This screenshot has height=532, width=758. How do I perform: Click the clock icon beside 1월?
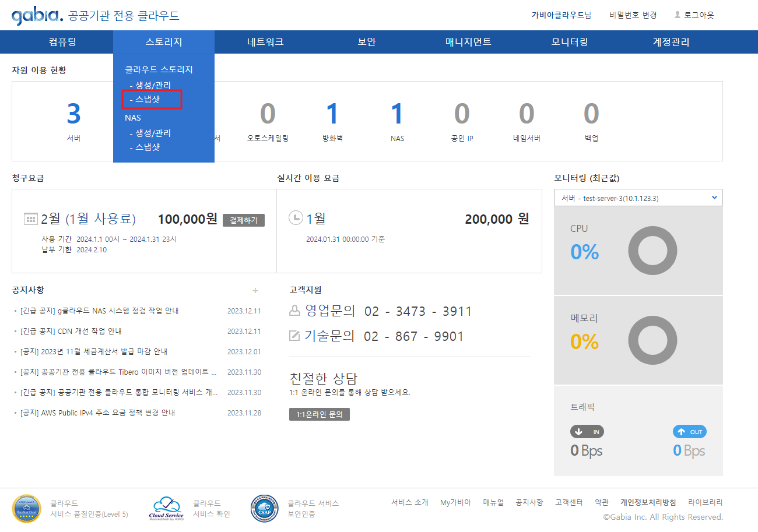coord(296,218)
